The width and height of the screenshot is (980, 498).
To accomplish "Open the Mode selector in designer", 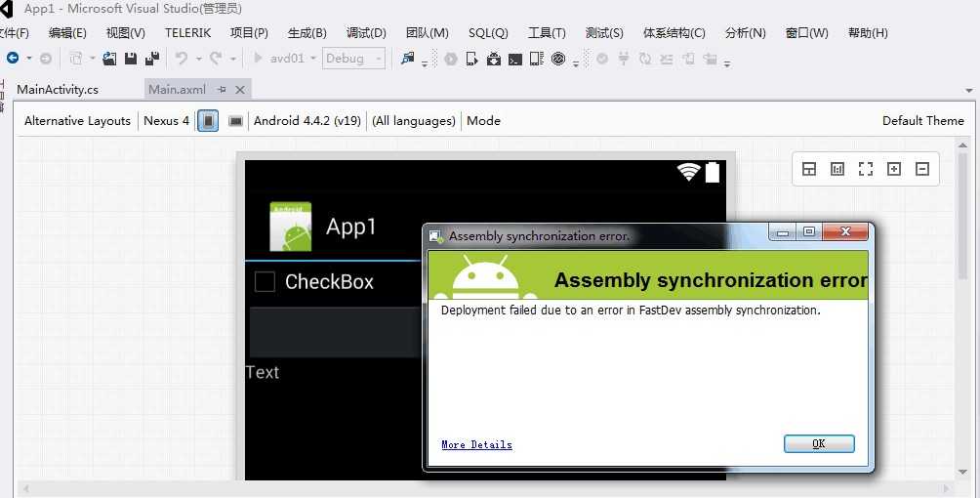I will tap(484, 121).
